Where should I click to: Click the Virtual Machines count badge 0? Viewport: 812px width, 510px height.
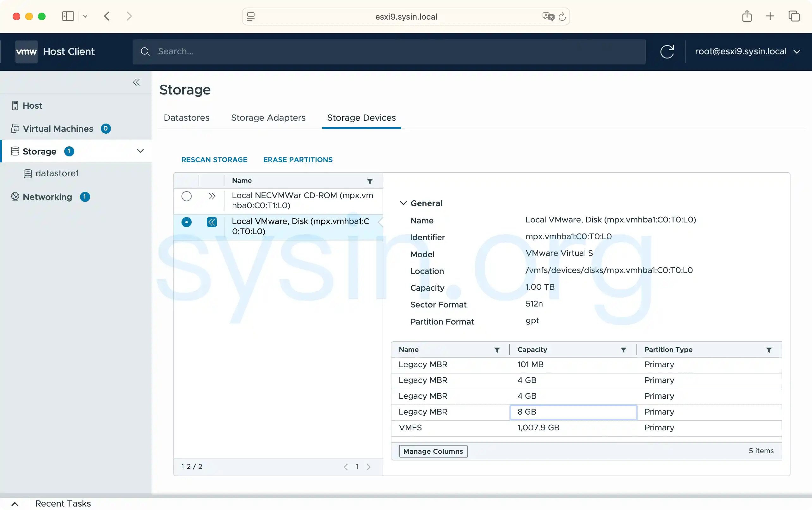(106, 128)
